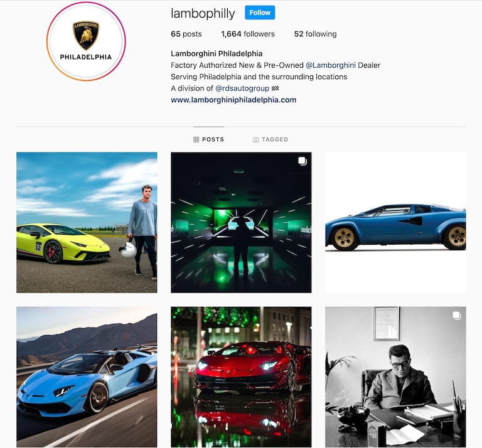This screenshot has height=448, width=482.
Task: Open the @rdsautogroup mention link
Action: point(242,88)
